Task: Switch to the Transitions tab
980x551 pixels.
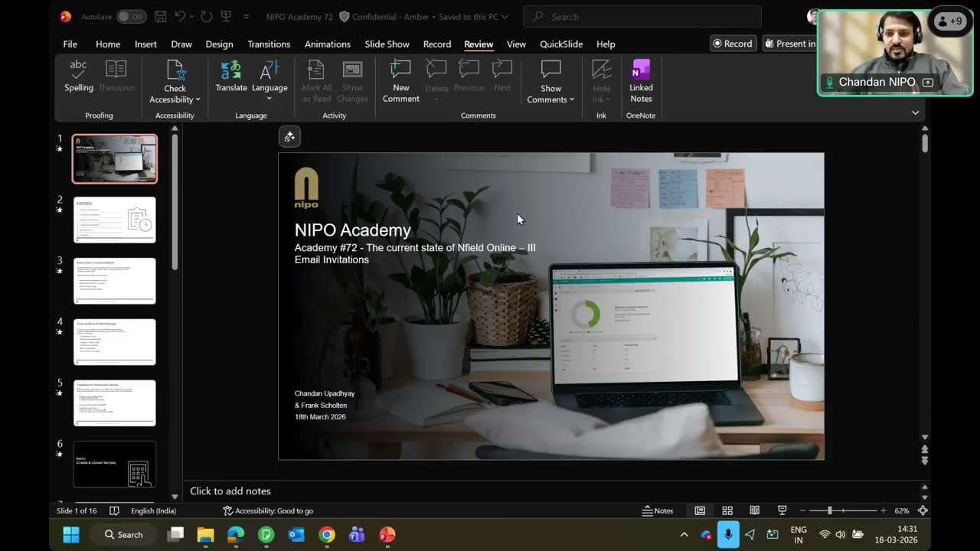Action: point(269,44)
